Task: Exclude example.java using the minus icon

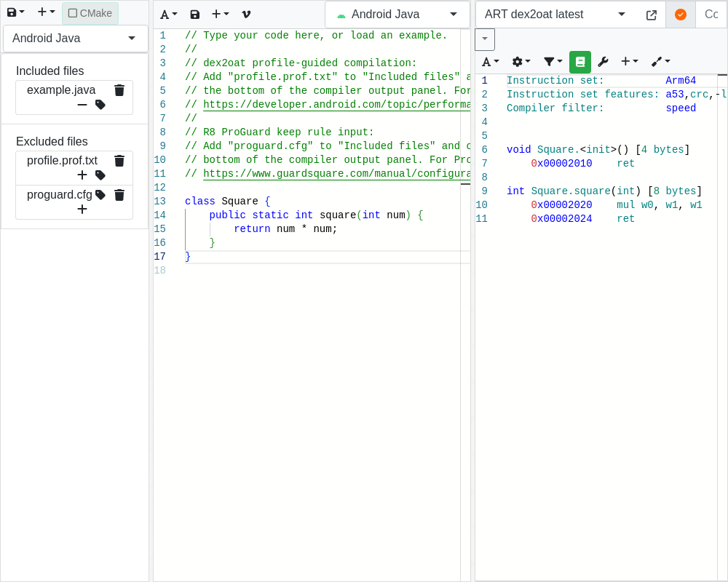Action: 82,105
